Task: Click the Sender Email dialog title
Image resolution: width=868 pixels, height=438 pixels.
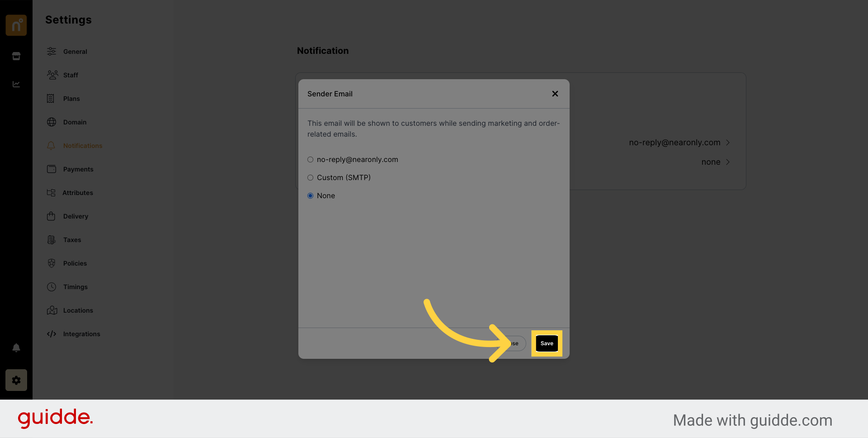Action: (330, 94)
